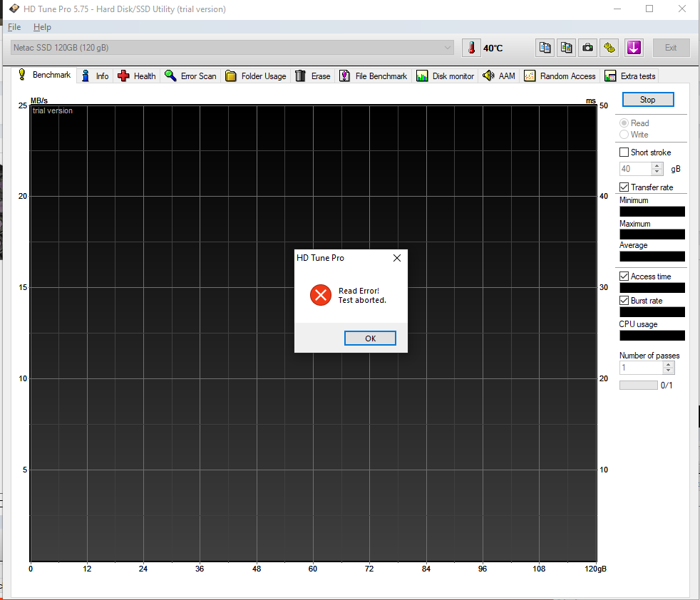Increase the short stroke gB value
700x600 pixels.
click(x=657, y=165)
